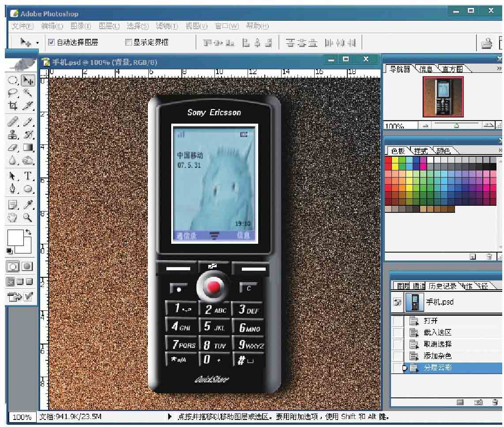Select the Eraser tool

tap(12, 147)
